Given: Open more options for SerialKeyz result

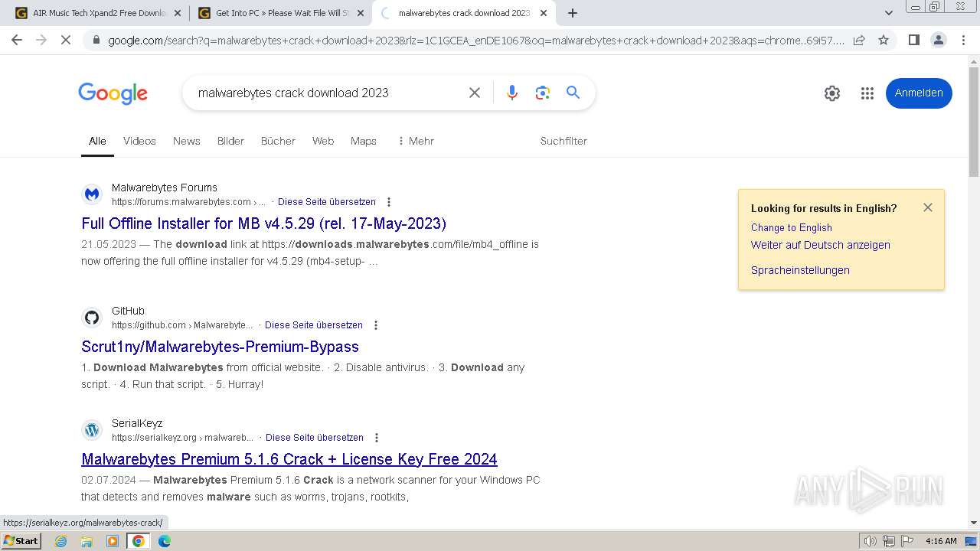Looking at the screenshot, I should tap(377, 438).
